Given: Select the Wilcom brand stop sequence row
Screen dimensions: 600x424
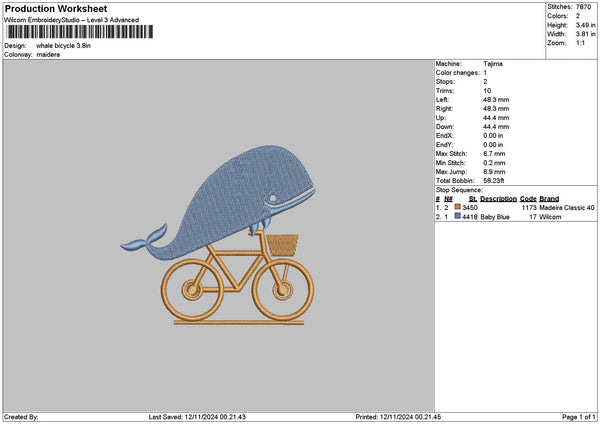Looking at the screenshot, I should tap(515, 216).
